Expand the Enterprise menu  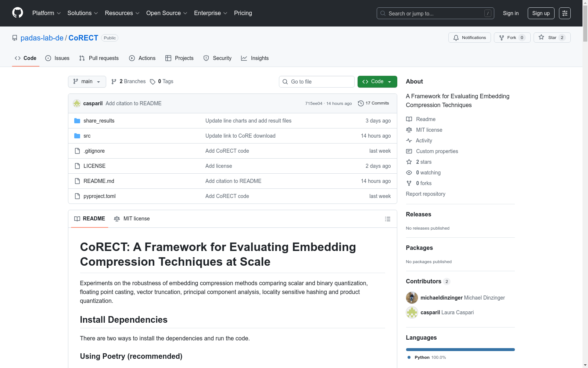point(211,13)
